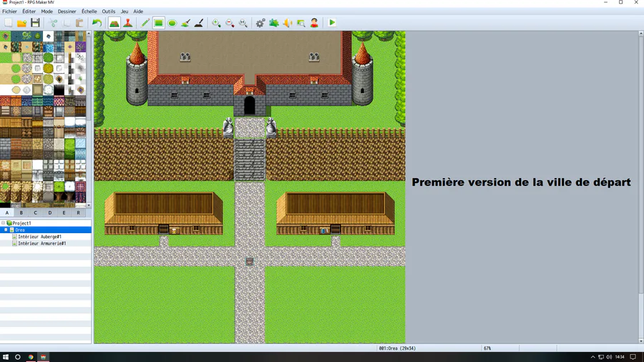644x362 pixels.
Task: Click the taskbar clock 14:34
Action: point(620,357)
